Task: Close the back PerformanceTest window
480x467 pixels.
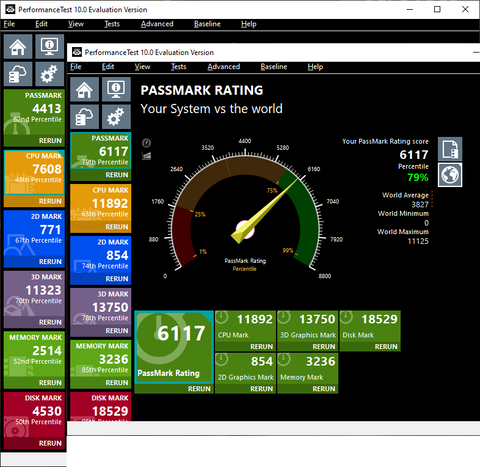Action: (465, 9)
